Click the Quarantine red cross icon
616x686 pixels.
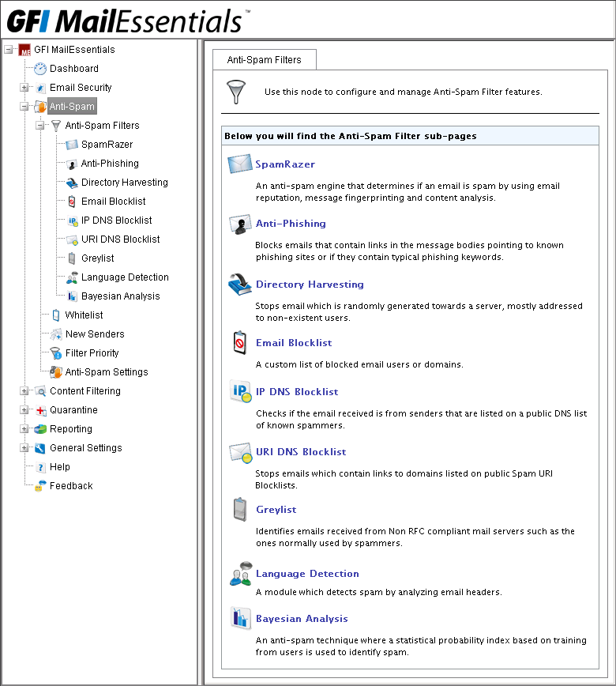pos(40,410)
